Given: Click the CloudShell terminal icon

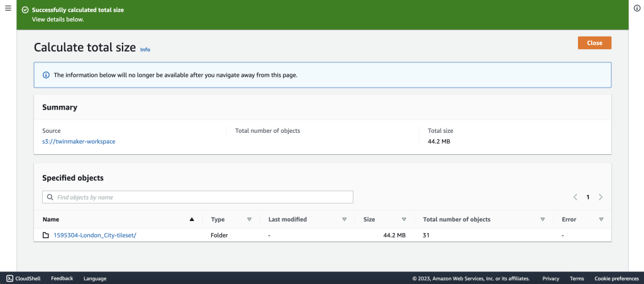Looking at the screenshot, I should [10, 278].
